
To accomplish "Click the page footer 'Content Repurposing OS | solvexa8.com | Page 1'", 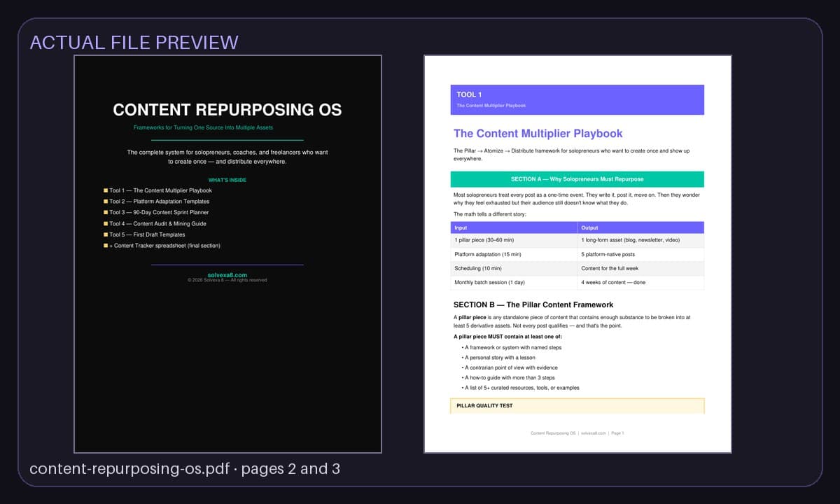I will (577, 433).
